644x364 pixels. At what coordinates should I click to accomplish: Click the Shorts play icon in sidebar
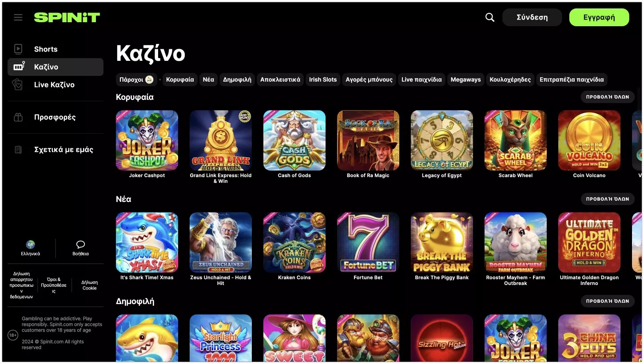pos(18,49)
